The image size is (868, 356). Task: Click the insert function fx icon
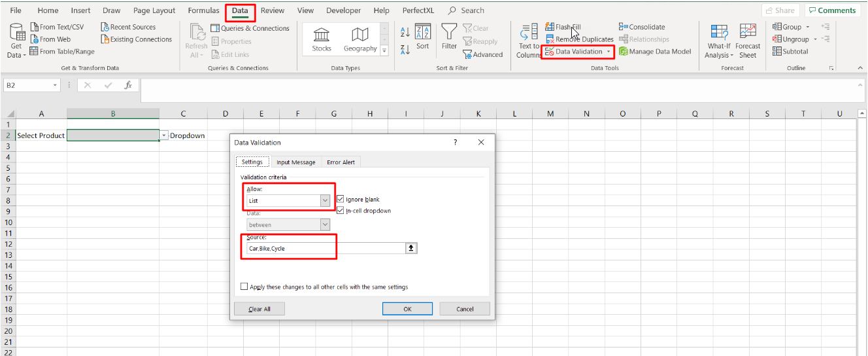[128, 85]
